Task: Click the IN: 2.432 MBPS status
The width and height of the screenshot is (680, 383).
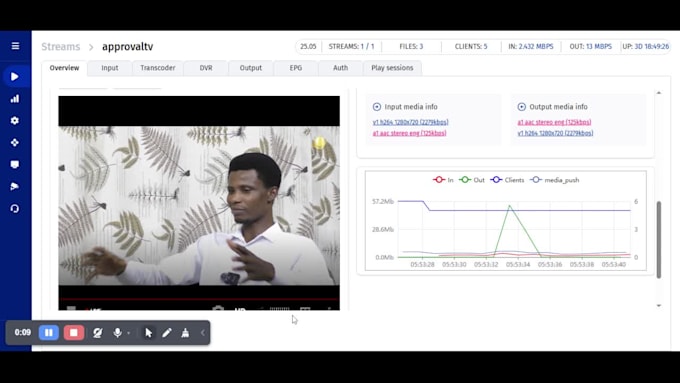Action: [x=531, y=46]
